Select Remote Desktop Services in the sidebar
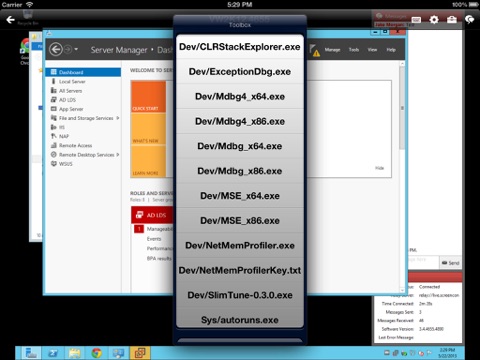The width and height of the screenshot is (480, 360). pyautogui.click(x=83, y=155)
